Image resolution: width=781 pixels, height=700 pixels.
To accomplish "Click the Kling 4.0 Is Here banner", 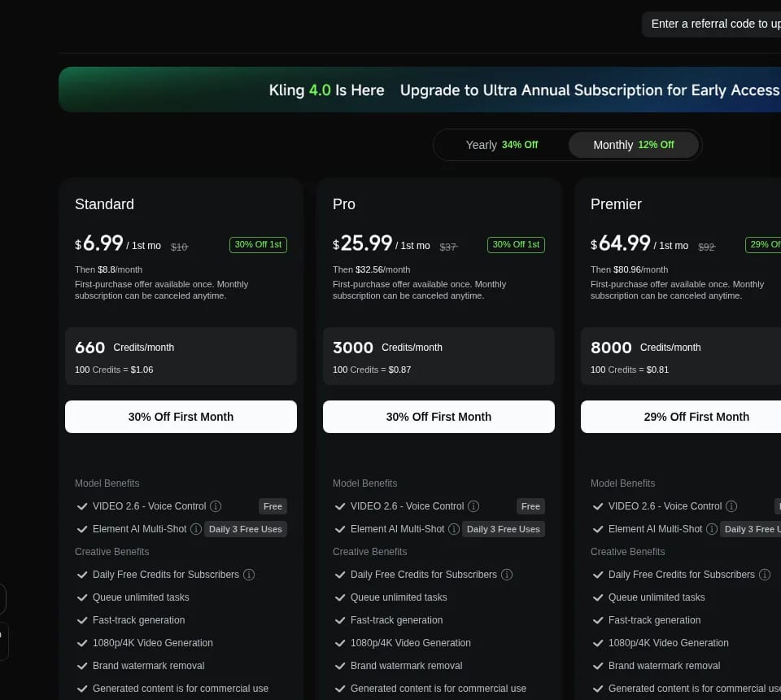I will tap(420, 90).
